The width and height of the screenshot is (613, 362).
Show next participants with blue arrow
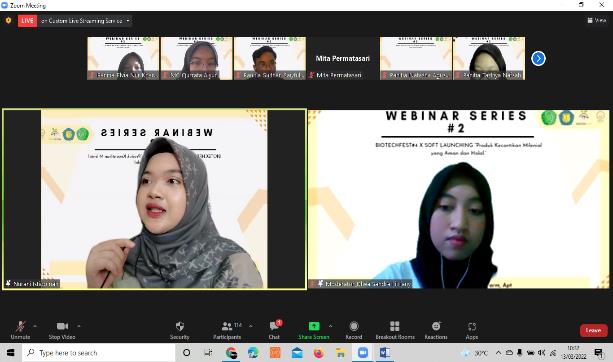click(538, 59)
